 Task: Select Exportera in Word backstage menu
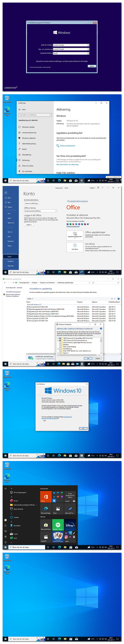11,241
